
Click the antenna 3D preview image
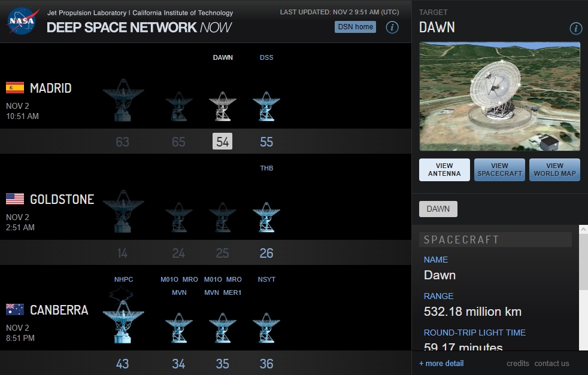pos(499,97)
